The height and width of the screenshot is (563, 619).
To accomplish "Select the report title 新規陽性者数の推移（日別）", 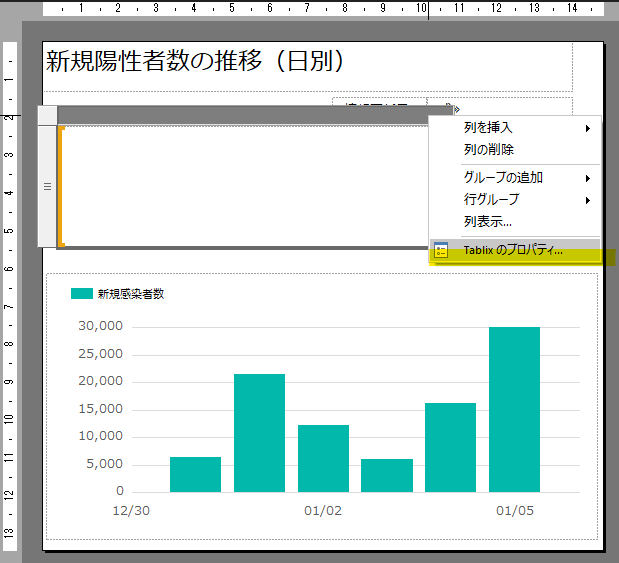I will [x=196, y=62].
